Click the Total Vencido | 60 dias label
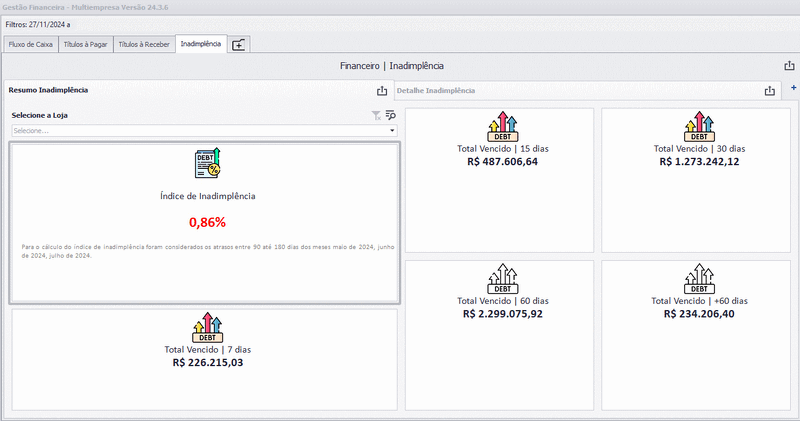800x421 pixels. (x=503, y=301)
